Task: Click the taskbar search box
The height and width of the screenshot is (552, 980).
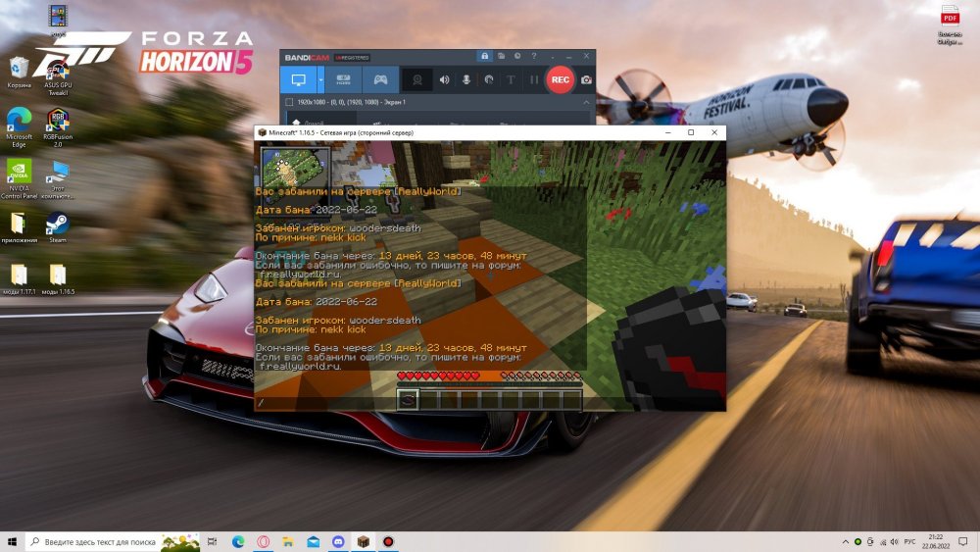Action: [113, 541]
